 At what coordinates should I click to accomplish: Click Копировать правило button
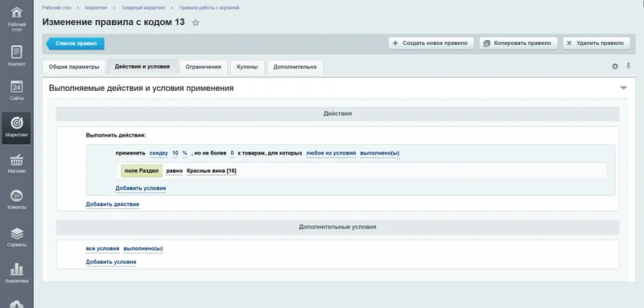point(518,43)
